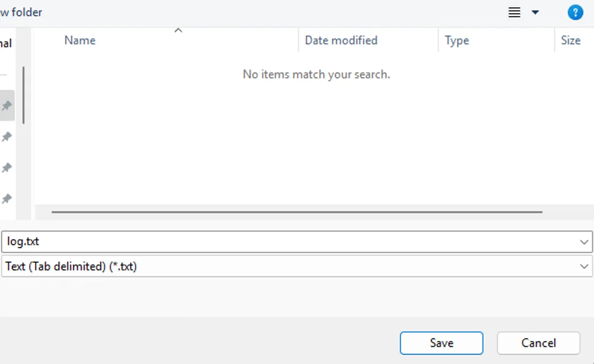Create a New folder from the toolbar
This screenshot has height=364, width=594.
click(21, 12)
